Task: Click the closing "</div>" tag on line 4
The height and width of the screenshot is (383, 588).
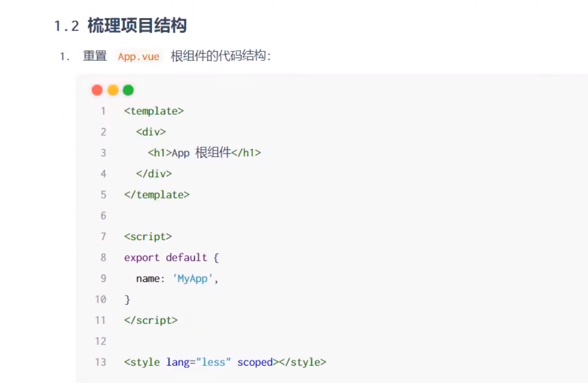Action: pyautogui.click(x=154, y=174)
